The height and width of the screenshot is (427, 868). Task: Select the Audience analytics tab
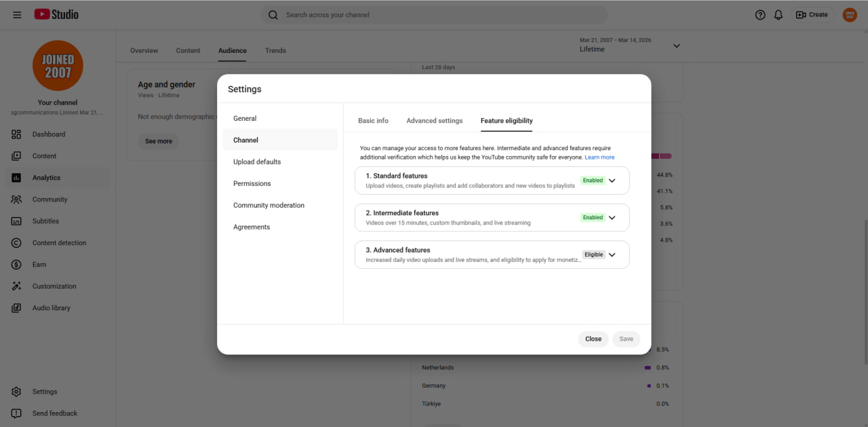tap(233, 50)
